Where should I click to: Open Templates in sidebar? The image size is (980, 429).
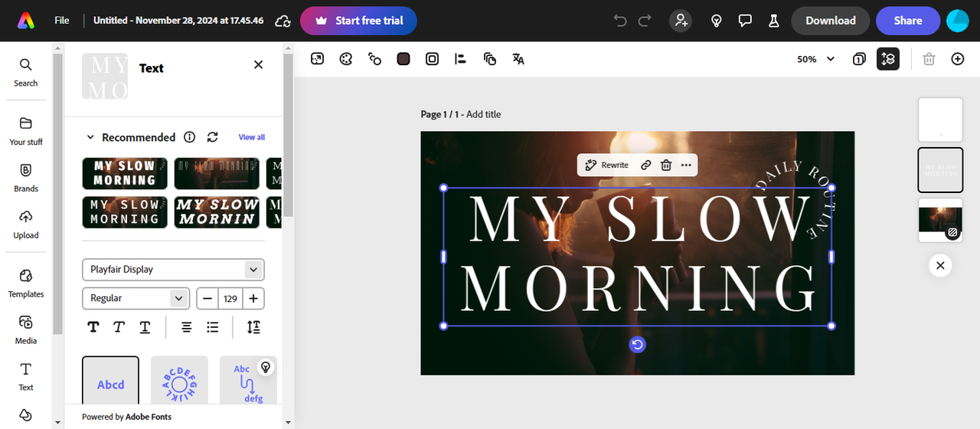click(x=26, y=283)
